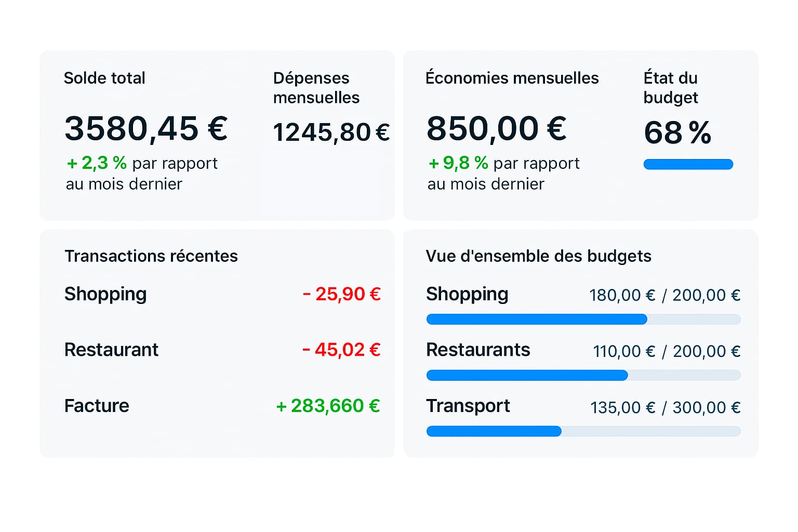Select the Restaurant transaction row

click(x=111, y=350)
